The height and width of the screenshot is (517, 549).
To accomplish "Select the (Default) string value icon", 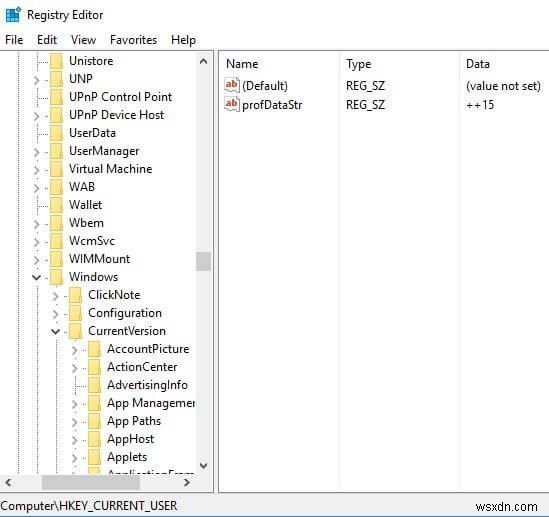I will coord(231,85).
